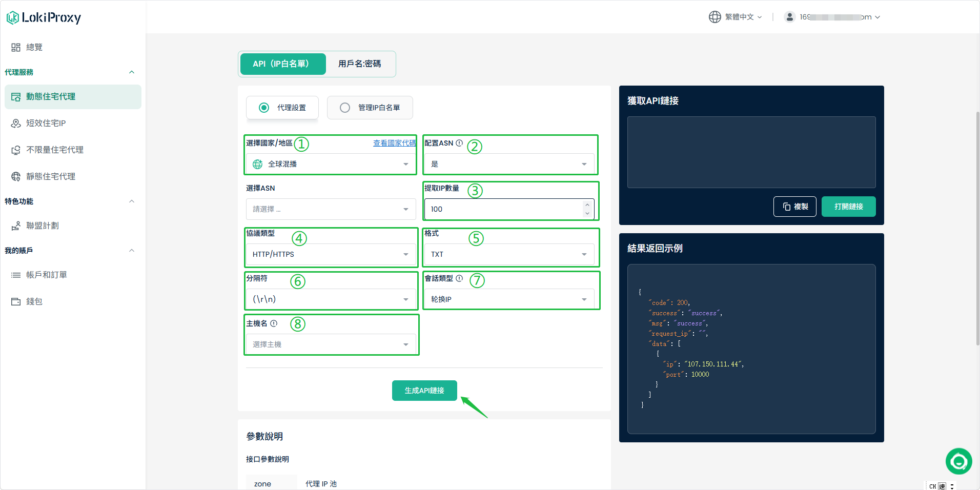Click the language globe icon
The image size is (980, 490).
coord(715,17)
